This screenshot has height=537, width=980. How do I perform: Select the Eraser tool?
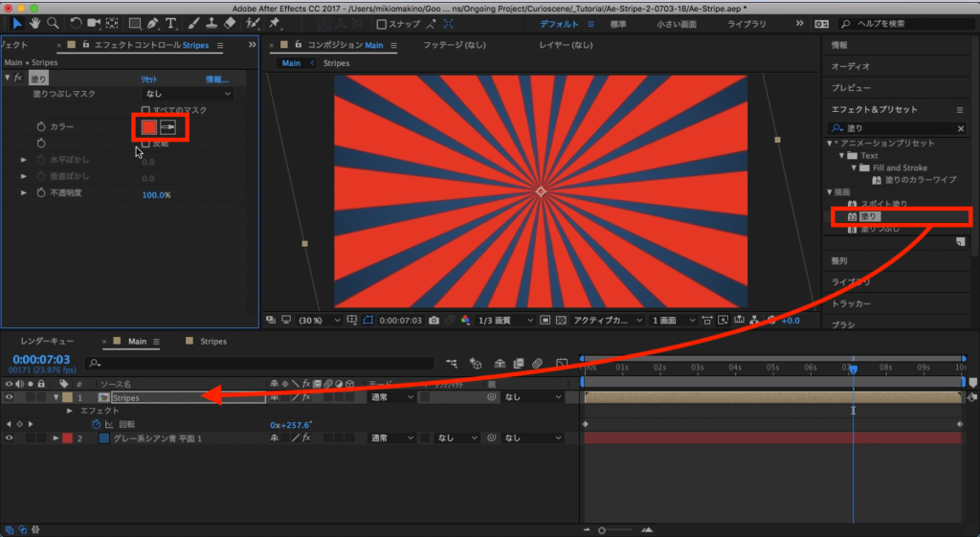229,23
